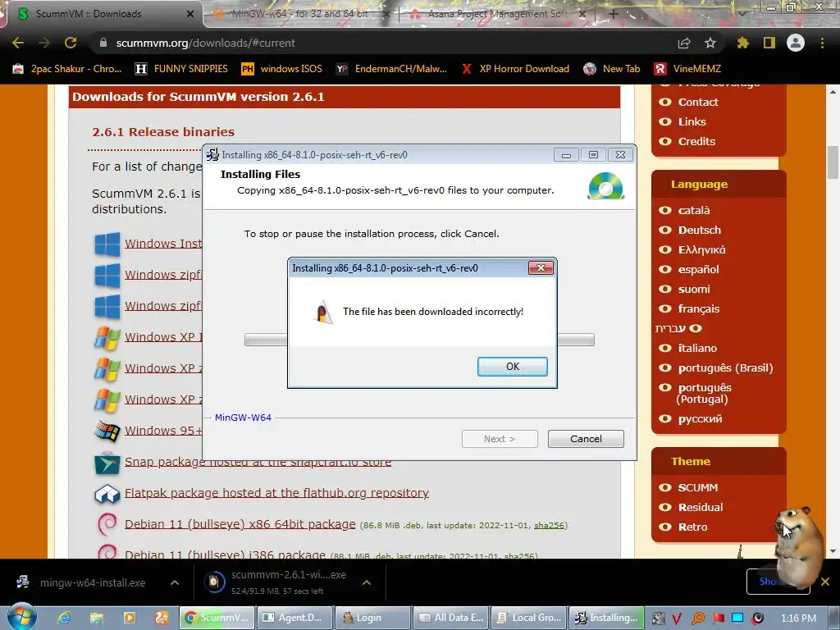This screenshot has width=840, height=630.
Task: Click the padlock site info icon
Action: click(x=103, y=43)
